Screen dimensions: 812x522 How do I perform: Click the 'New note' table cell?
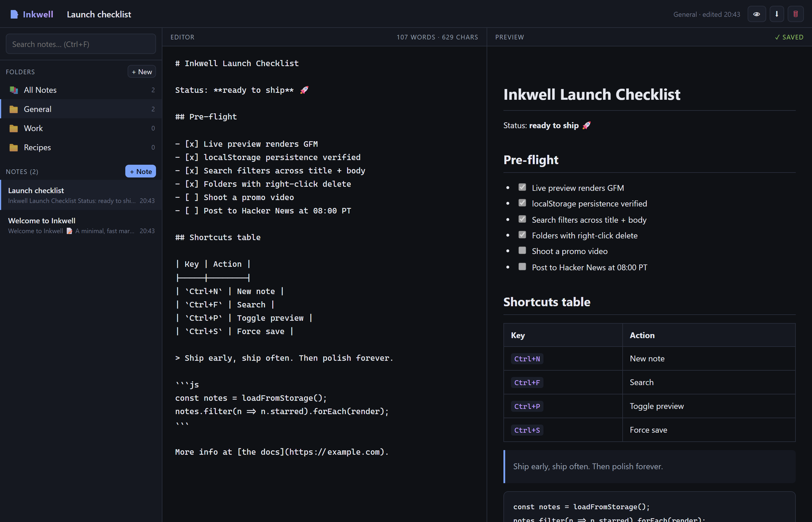pyautogui.click(x=709, y=359)
